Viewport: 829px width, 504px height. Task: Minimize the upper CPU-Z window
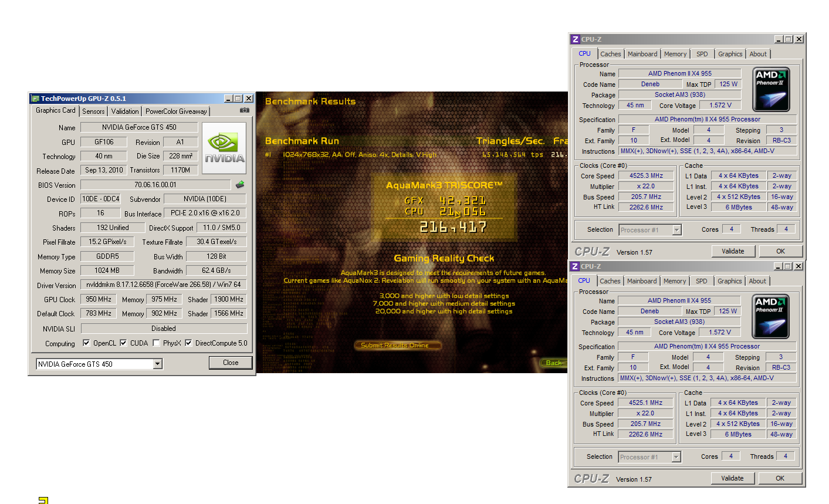tap(779, 39)
